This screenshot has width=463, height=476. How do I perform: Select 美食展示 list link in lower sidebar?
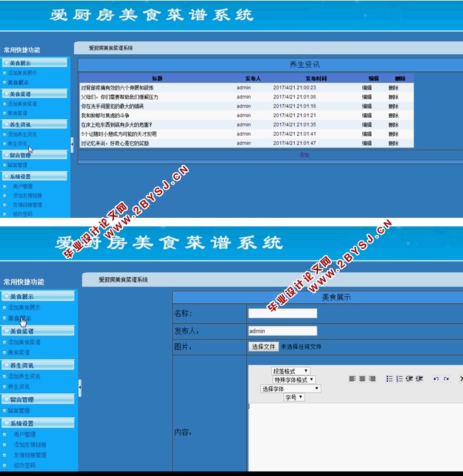pyautogui.click(x=19, y=318)
